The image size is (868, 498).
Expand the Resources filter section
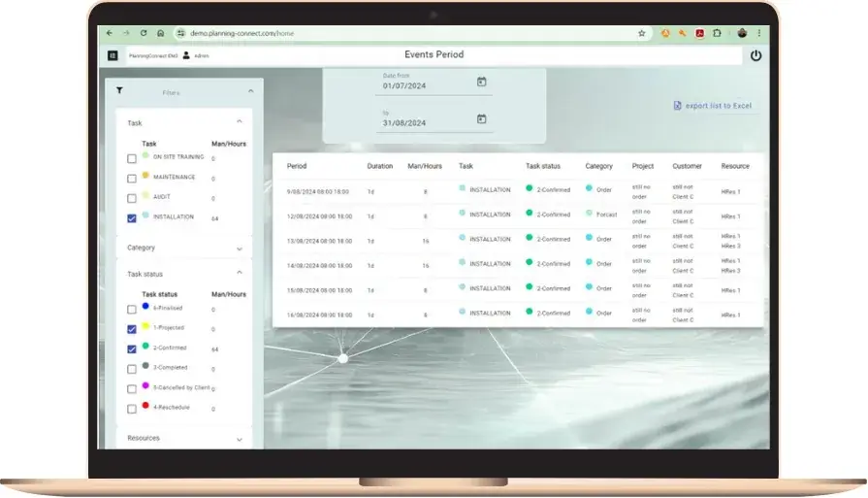coord(240,440)
